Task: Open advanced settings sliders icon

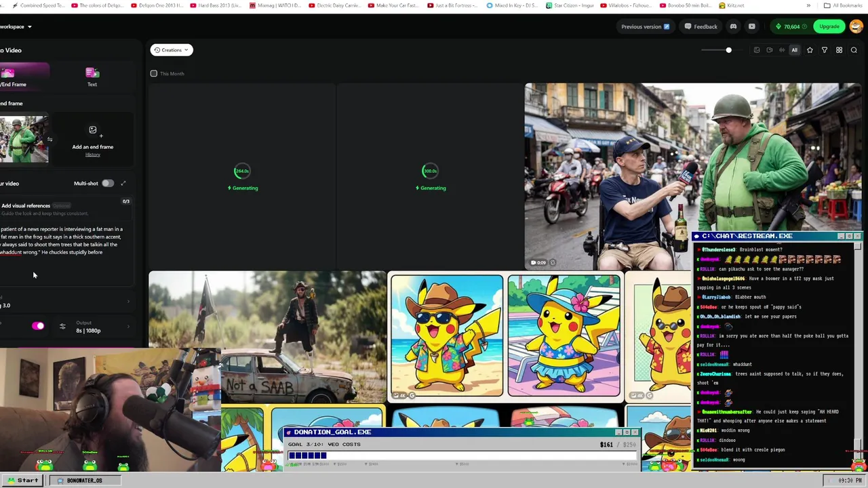Action: point(62,327)
